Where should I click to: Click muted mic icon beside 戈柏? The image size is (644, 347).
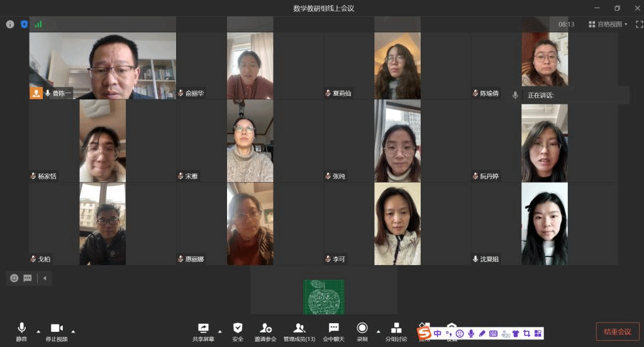click(33, 259)
